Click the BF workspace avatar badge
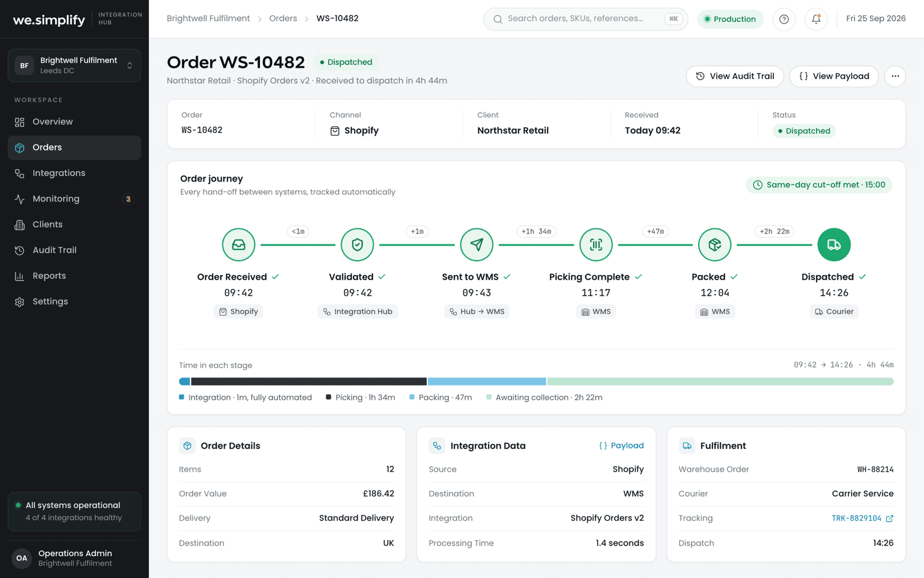The width and height of the screenshot is (924, 578). 24,65
